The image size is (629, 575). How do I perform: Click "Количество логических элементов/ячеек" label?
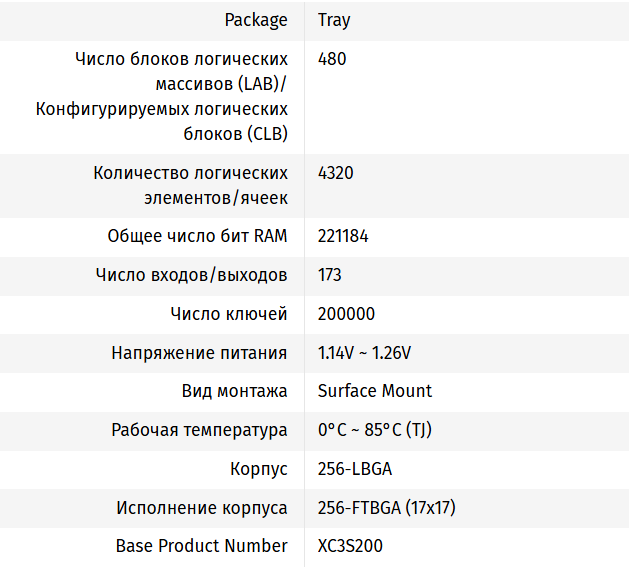coord(190,185)
